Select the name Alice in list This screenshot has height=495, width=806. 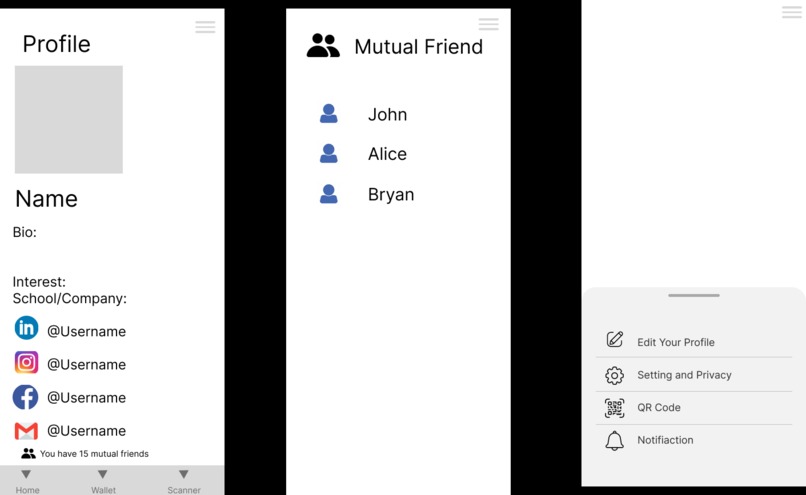387,154
